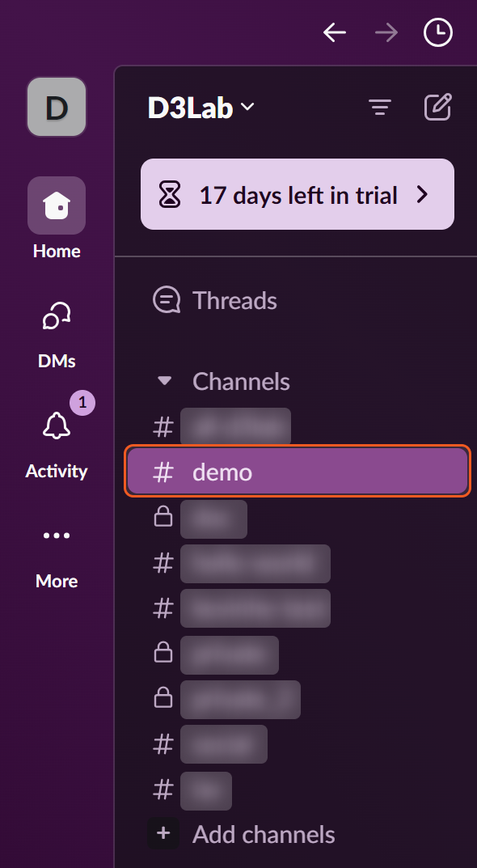Click the Add channels plus button
477x868 pixels.
(x=163, y=834)
